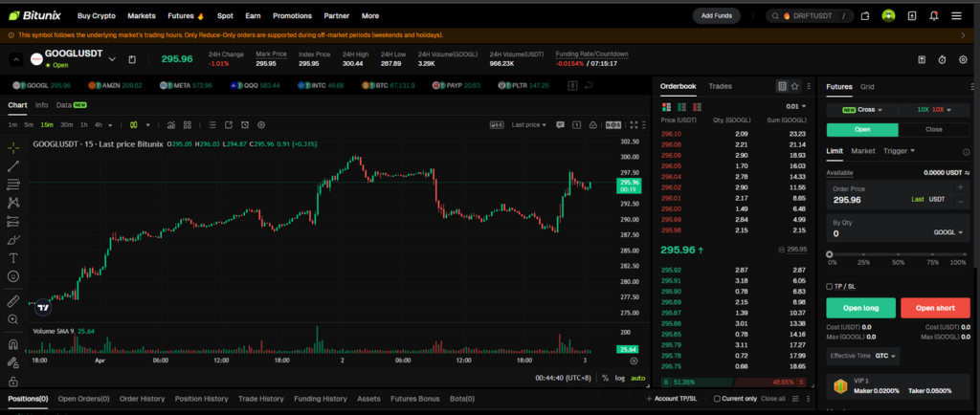The height and width of the screenshot is (415, 980).
Task: Open the download app icon
Action: 912,15
